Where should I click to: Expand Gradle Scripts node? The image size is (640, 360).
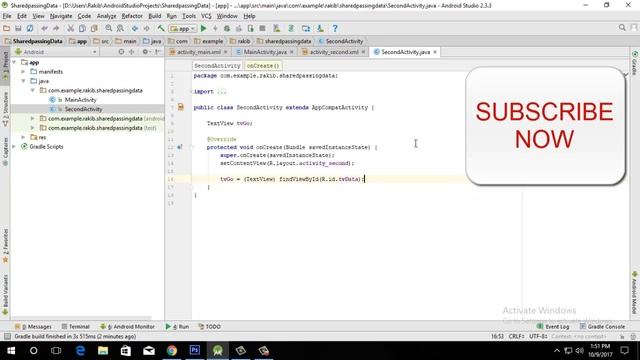[x=14, y=147]
